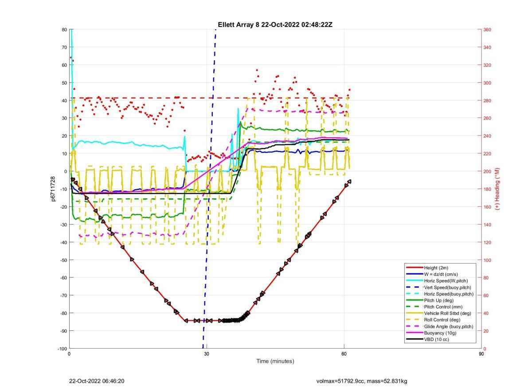Screen dimensions: 532x392
Task: Select the 'W = dz/dt (cm/s)' legend entry
Action: point(441,274)
